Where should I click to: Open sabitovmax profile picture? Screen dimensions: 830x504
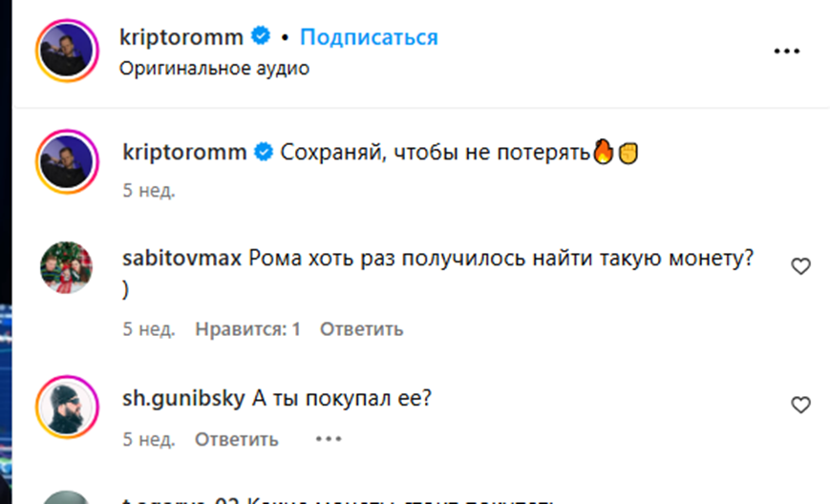(x=67, y=267)
